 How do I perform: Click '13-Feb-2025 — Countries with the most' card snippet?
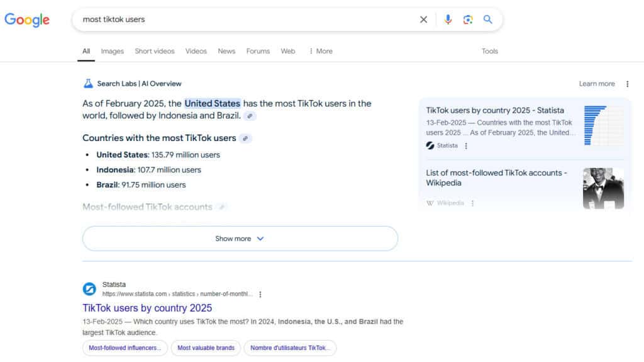500,128
